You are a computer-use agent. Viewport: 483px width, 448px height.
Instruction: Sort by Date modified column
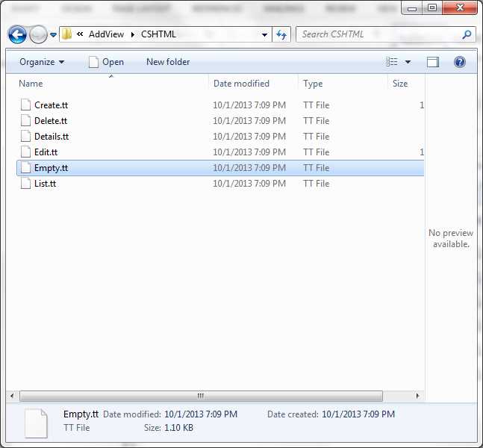click(x=241, y=84)
